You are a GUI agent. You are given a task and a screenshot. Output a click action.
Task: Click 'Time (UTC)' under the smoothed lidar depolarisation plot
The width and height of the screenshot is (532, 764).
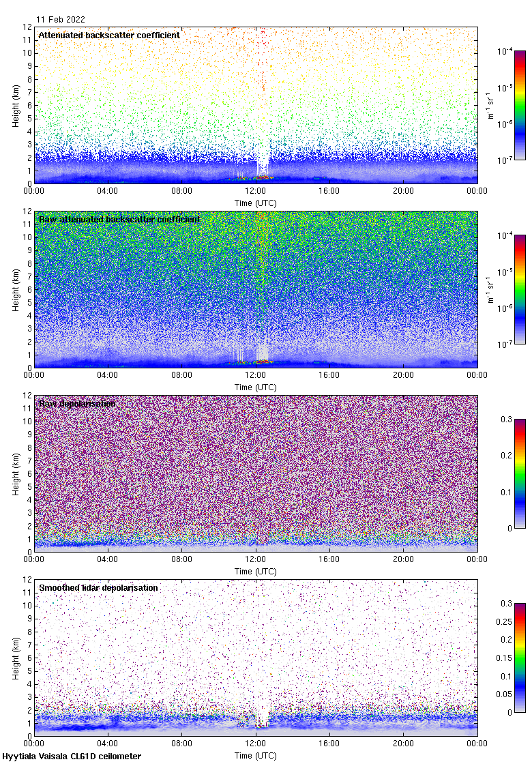[x=255, y=756]
